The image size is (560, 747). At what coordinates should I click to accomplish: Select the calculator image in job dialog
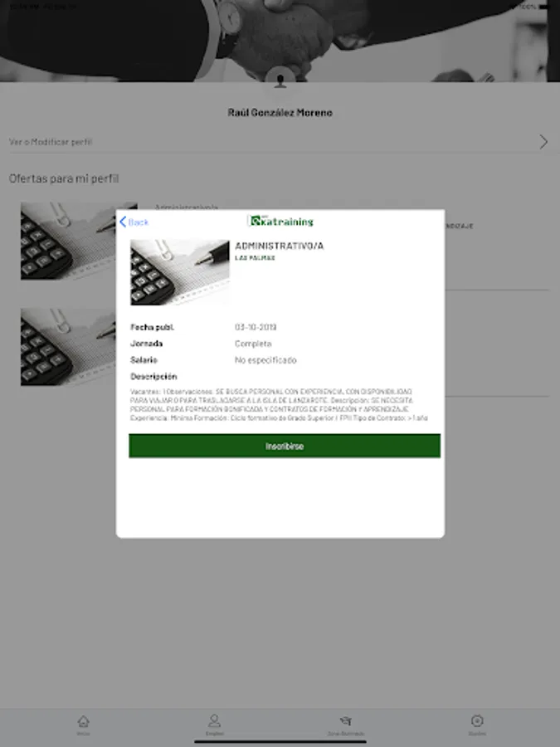[180, 272]
